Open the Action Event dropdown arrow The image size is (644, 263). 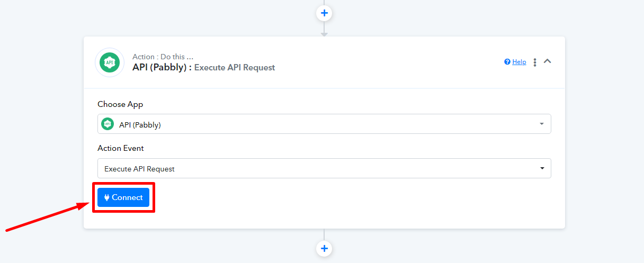pos(542,168)
